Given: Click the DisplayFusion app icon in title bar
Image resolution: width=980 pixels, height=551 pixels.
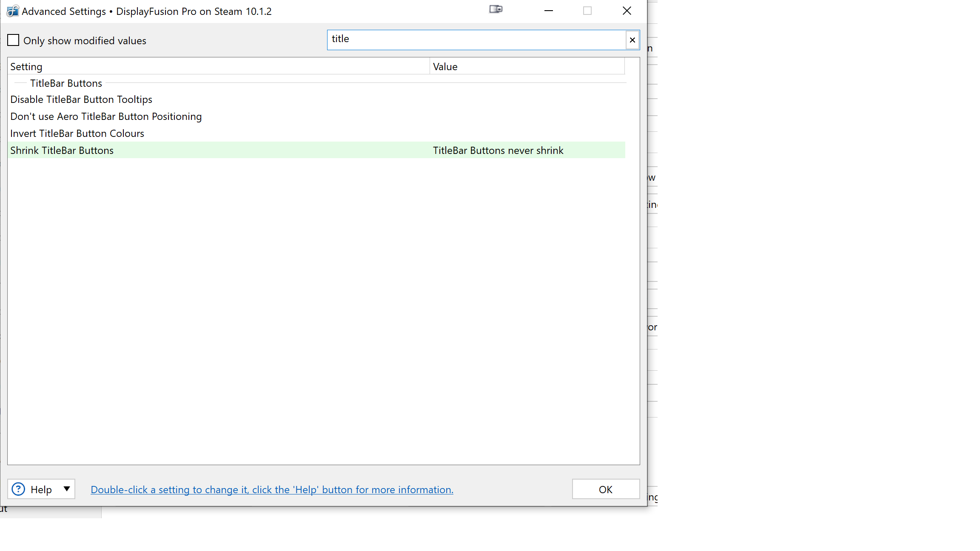Looking at the screenshot, I should point(12,11).
